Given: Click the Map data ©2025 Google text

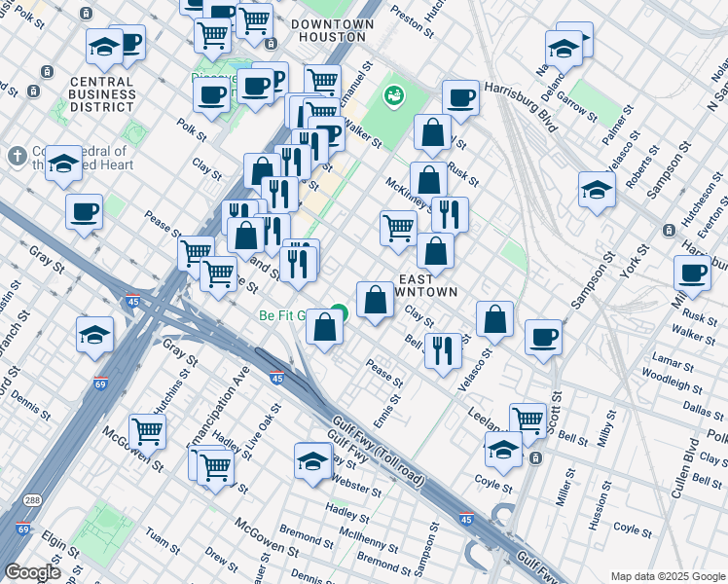Looking at the screenshot, I should pos(668,576).
